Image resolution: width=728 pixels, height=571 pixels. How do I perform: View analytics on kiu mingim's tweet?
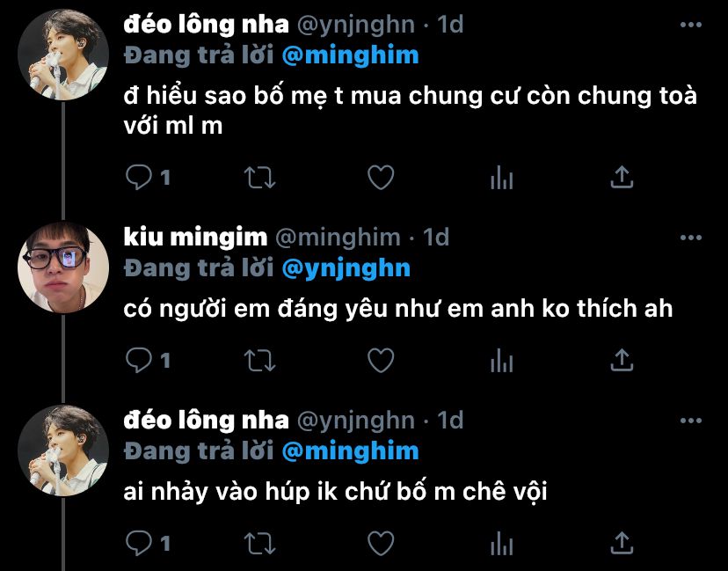coord(501,360)
